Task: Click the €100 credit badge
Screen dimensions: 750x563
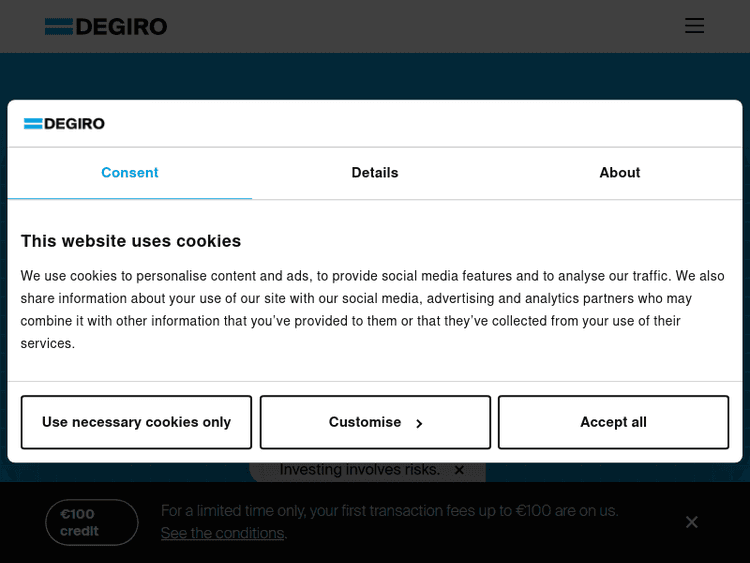Action: (x=92, y=522)
